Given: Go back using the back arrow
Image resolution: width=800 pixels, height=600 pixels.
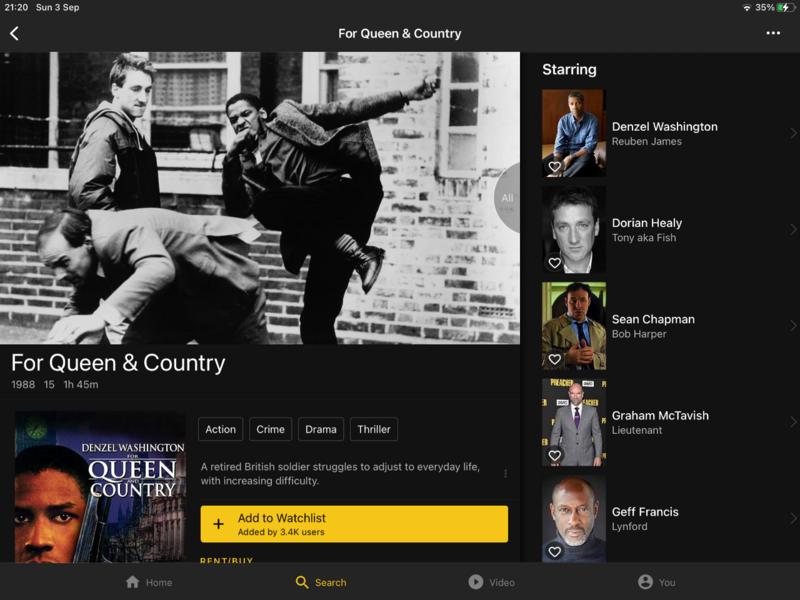Looking at the screenshot, I should 14,34.
